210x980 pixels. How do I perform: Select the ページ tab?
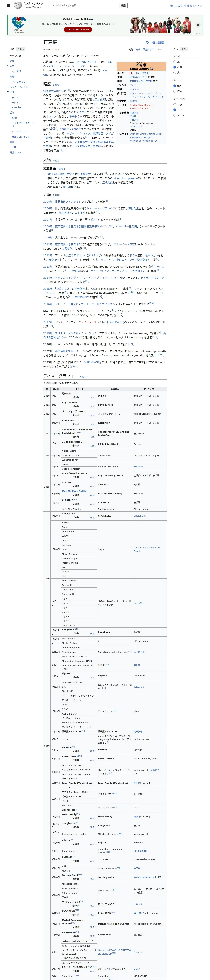point(46,49)
